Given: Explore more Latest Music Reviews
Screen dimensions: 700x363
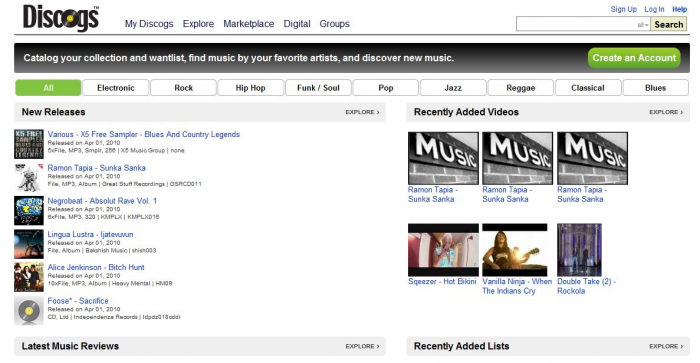Looking at the screenshot, I should (x=362, y=346).
